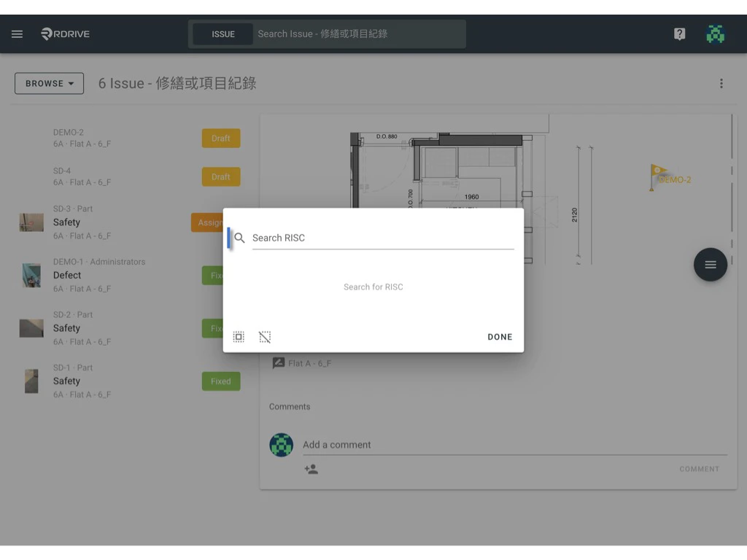
Task: Select the include-region icon in the RISC dialog
Action: (x=239, y=336)
